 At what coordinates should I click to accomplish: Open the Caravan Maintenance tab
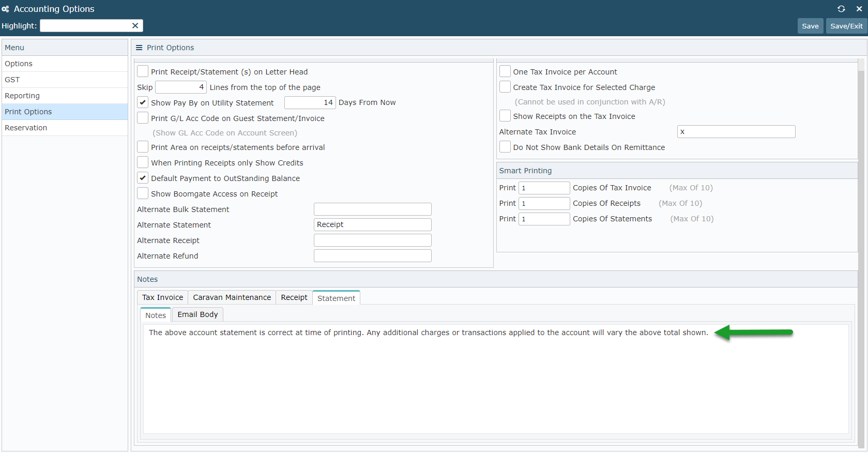point(232,297)
